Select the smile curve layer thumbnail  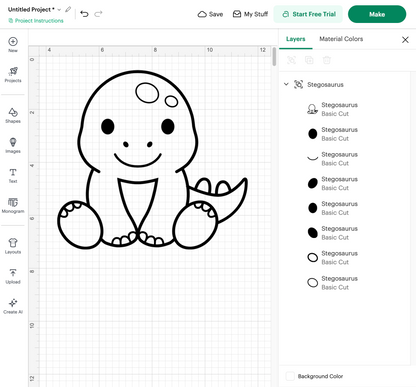(x=312, y=158)
